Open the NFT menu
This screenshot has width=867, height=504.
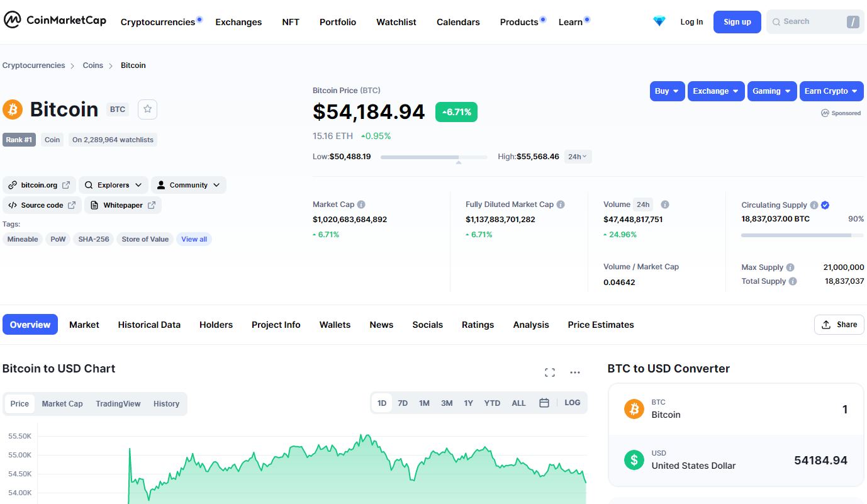pos(291,22)
